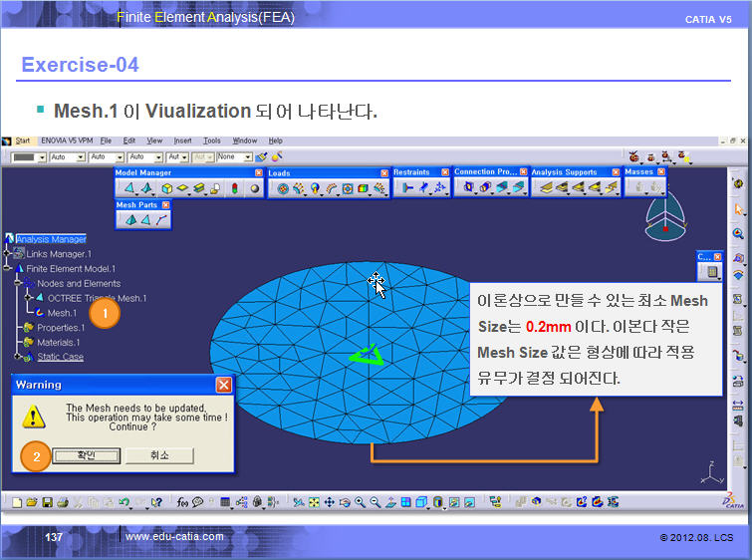
Task: Collapse the Finite Element Model.1 node
Action: pos(8,268)
